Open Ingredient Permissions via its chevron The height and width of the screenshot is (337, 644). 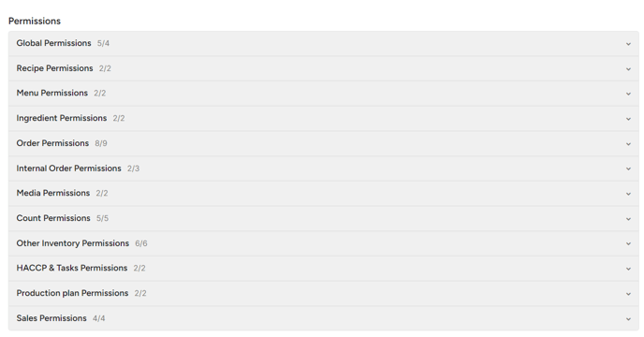click(x=628, y=119)
